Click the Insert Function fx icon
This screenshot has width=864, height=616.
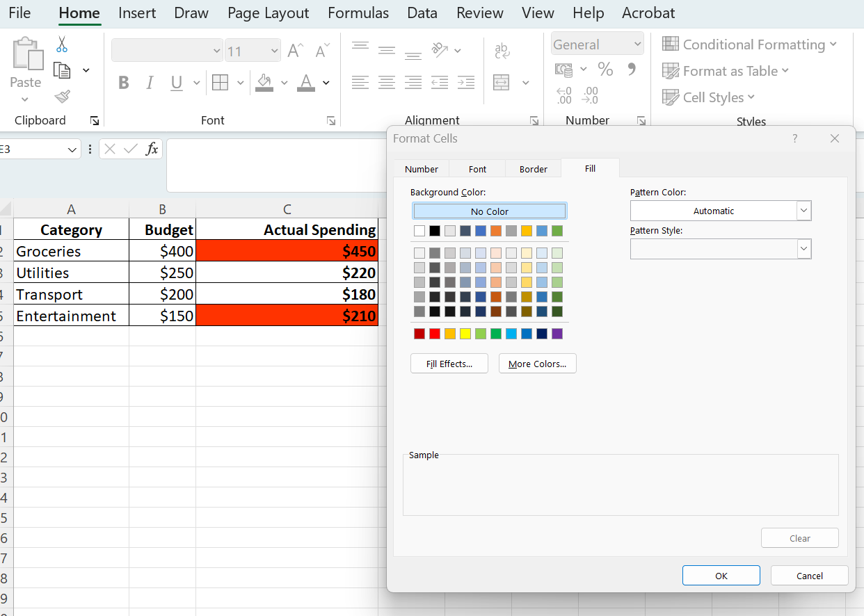pyautogui.click(x=152, y=149)
